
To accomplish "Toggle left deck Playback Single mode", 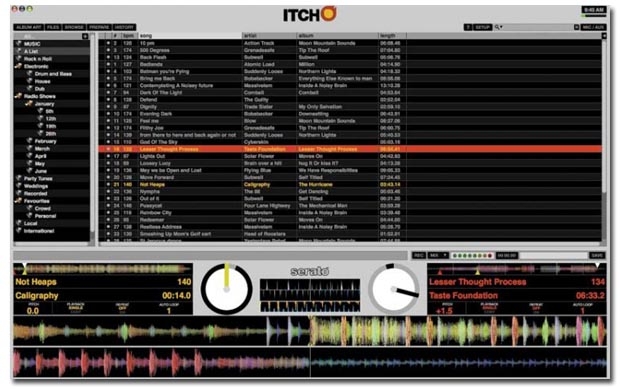I will pos(76,308).
